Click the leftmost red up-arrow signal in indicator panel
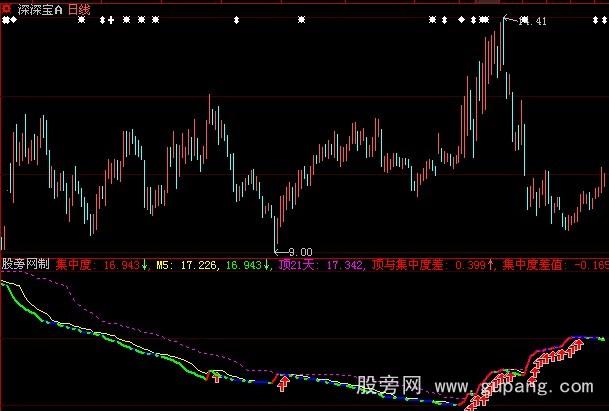Image resolution: width=609 pixels, height=411 pixels. click(215, 377)
